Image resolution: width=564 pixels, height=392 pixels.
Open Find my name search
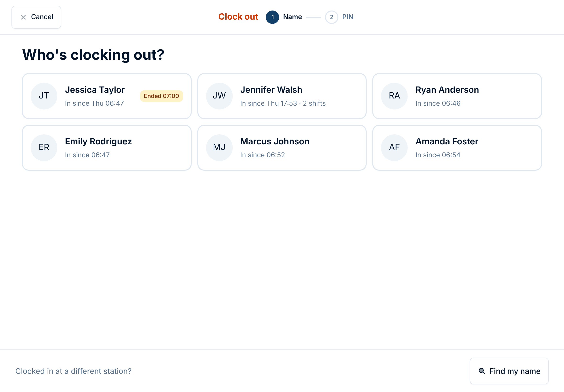pos(509,371)
